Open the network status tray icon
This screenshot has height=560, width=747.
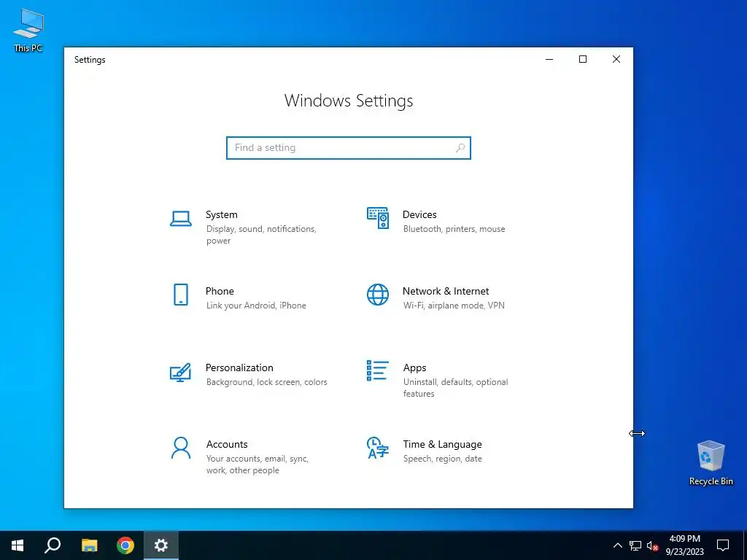coord(635,545)
